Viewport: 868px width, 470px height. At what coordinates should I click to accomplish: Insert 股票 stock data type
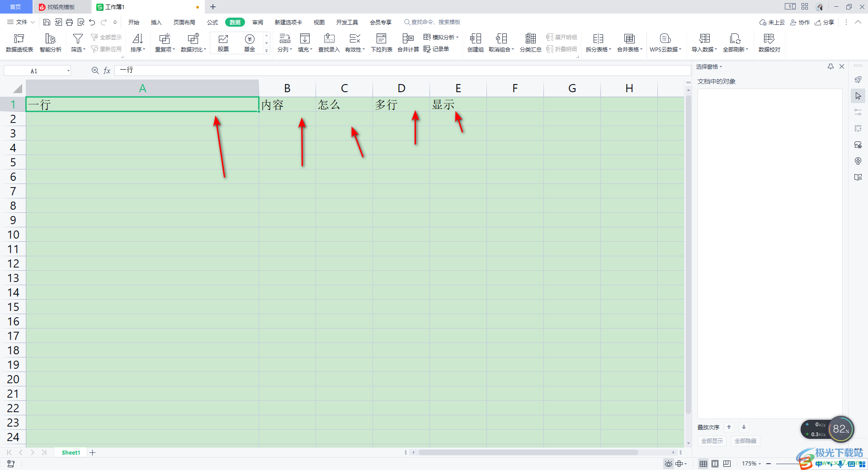click(223, 43)
